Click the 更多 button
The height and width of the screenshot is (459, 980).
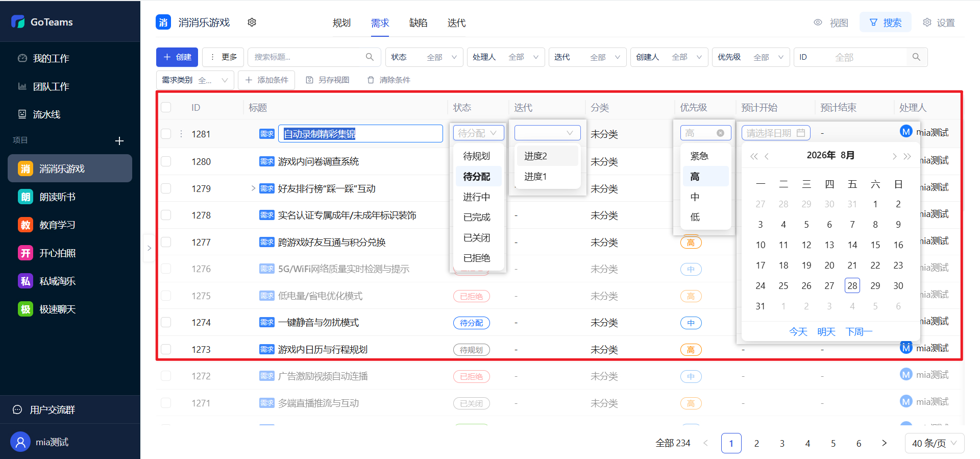[x=224, y=57]
